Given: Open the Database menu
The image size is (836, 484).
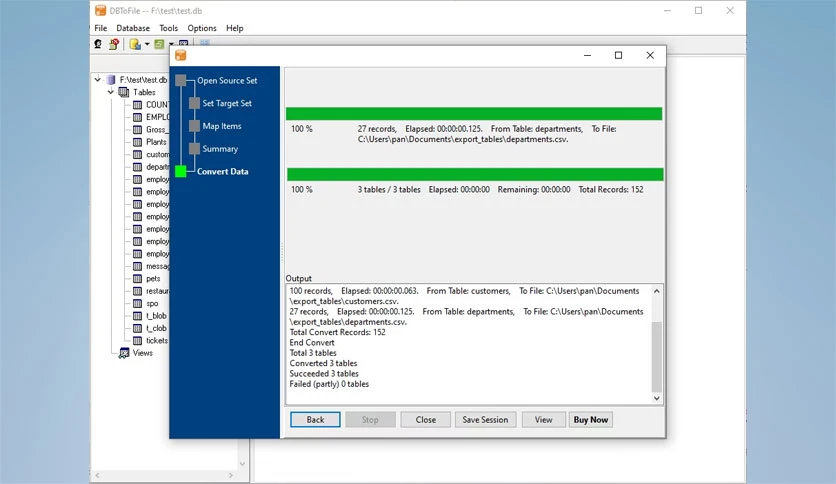Looking at the screenshot, I should coord(133,28).
